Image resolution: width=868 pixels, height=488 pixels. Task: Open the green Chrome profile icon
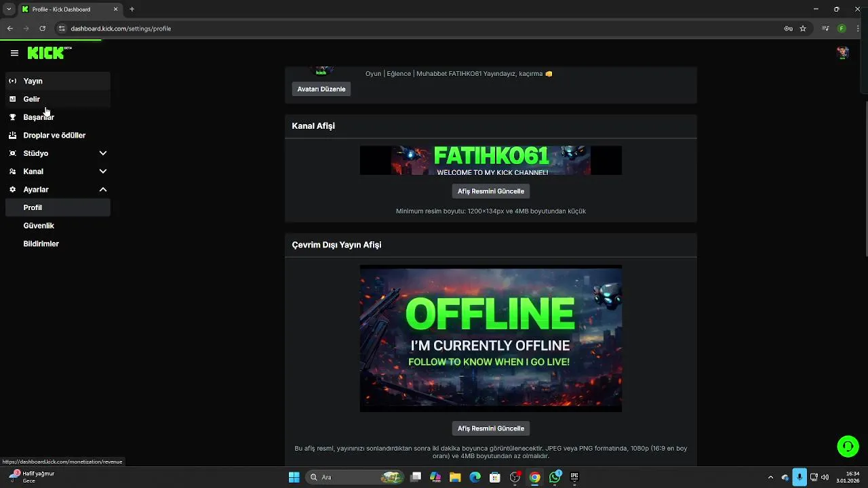842,28
